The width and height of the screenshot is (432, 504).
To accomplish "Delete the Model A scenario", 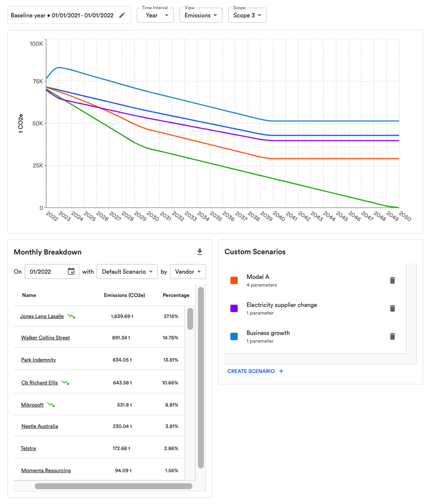I will click(x=392, y=280).
